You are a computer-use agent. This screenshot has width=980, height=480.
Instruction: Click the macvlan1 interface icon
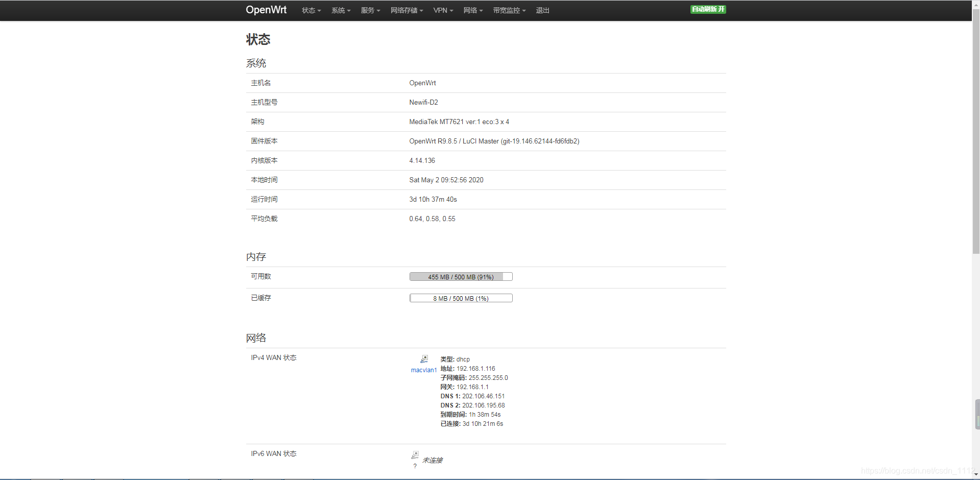click(424, 359)
